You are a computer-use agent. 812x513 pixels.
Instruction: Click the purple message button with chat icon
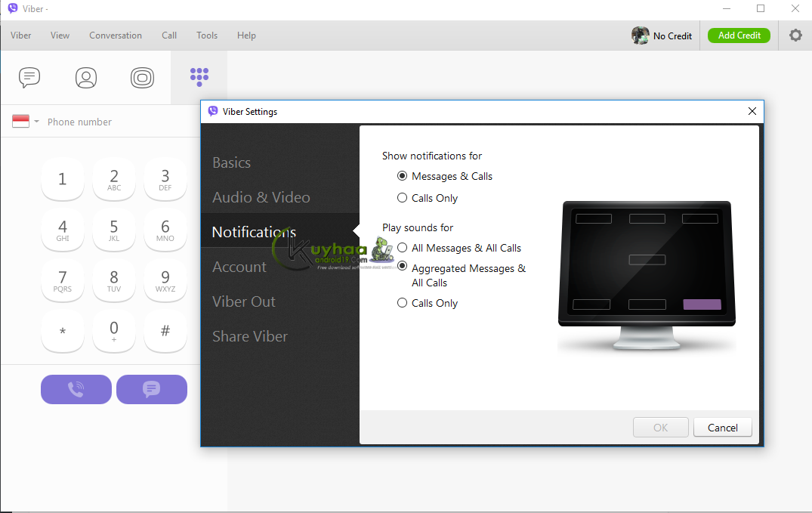pyautogui.click(x=152, y=389)
